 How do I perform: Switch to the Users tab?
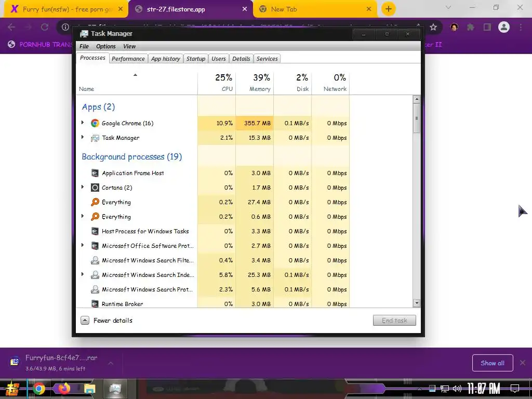tap(219, 59)
